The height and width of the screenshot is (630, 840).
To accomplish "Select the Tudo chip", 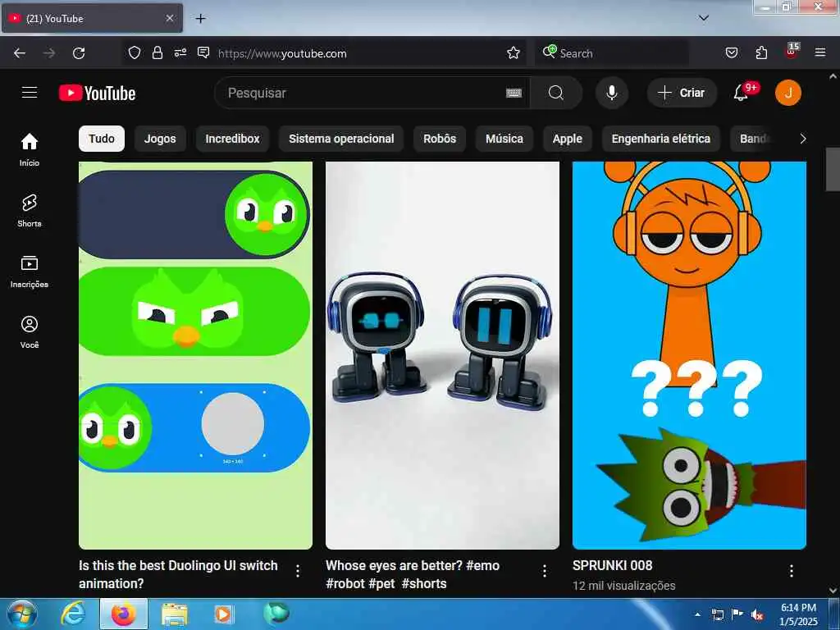I will click(x=101, y=139).
